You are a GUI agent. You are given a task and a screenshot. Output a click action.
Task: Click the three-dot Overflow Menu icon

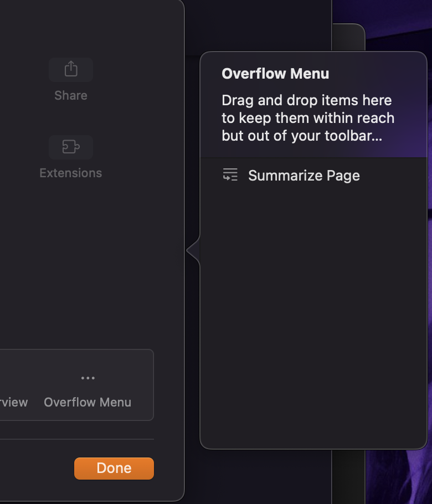tap(88, 378)
